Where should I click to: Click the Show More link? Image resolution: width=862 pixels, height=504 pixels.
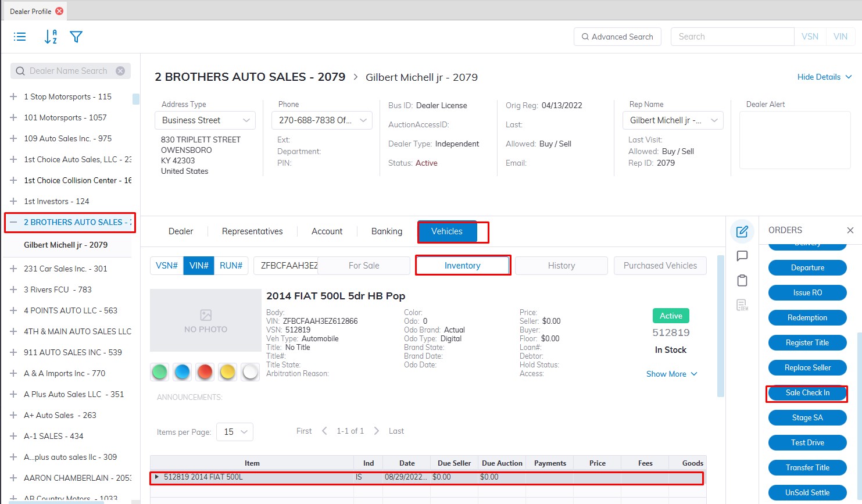click(x=671, y=374)
